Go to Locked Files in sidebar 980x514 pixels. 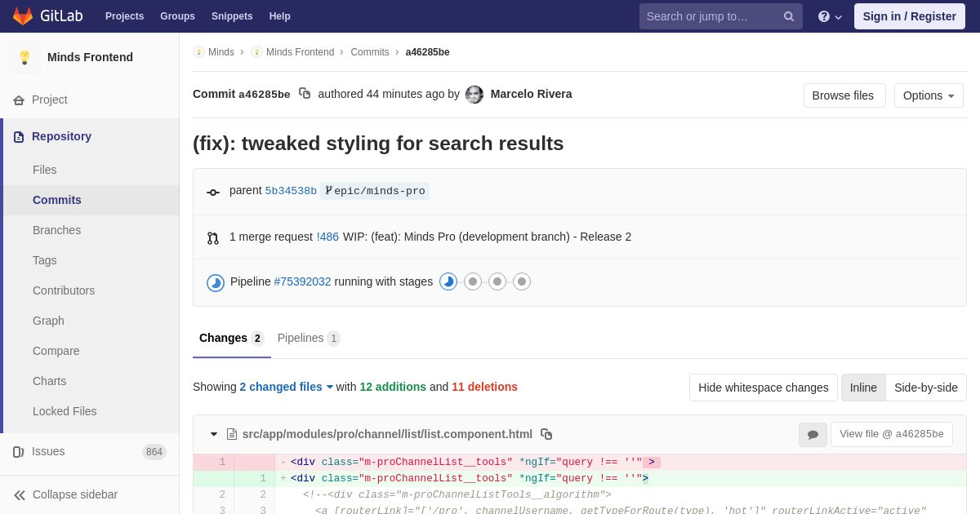coord(91,411)
